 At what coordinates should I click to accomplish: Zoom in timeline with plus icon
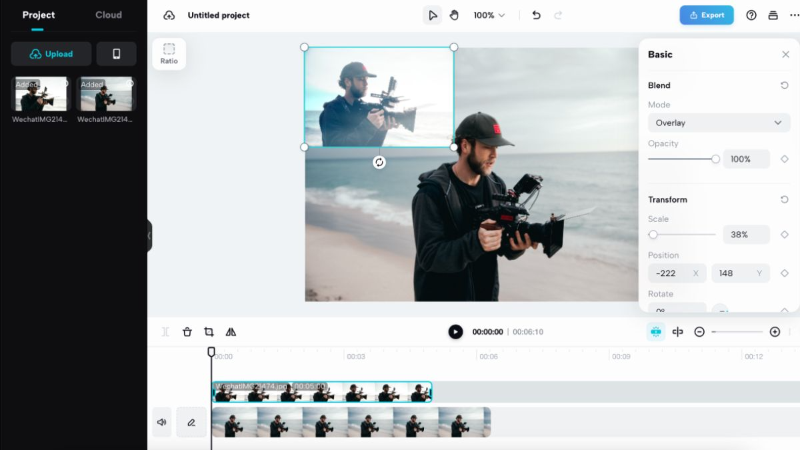click(x=774, y=332)
